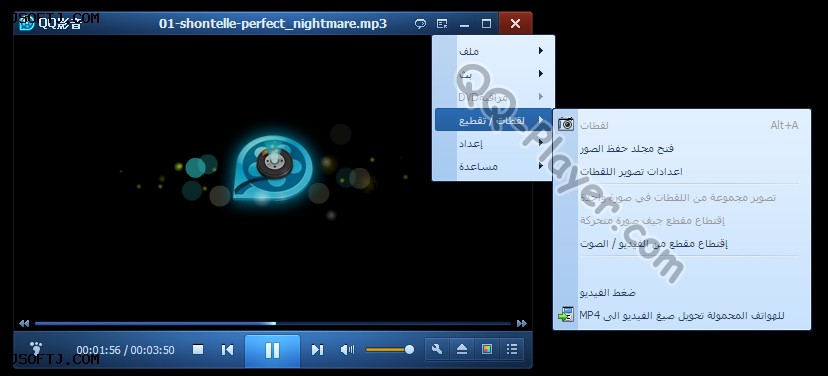Choose MP4 mobile video conversion item
Viewport: 828px width, 376px height.
(x=681, y=316)
